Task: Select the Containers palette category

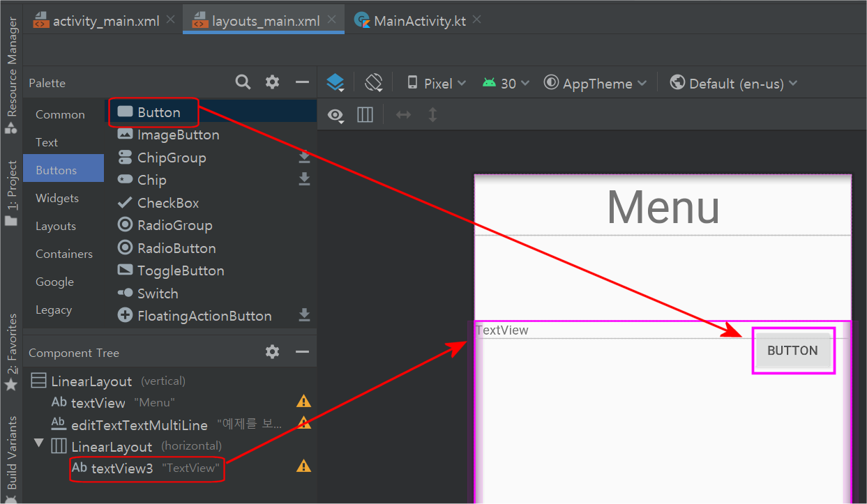Action: [x=63, y=254]
